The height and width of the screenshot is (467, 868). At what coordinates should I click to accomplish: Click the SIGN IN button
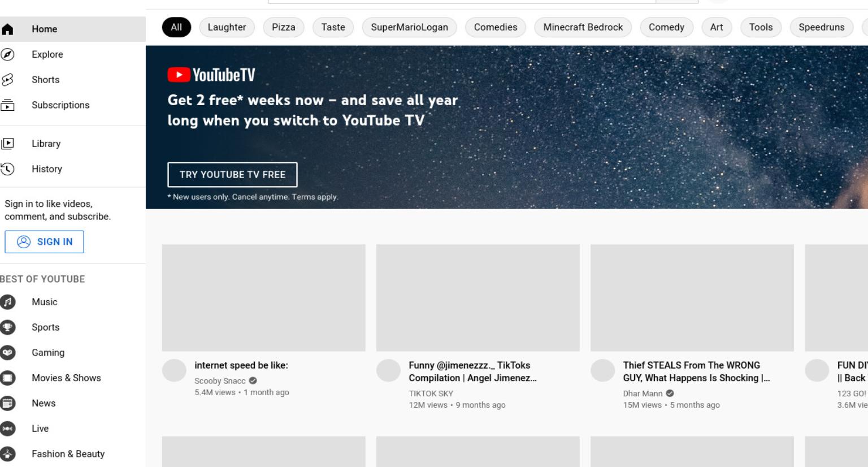click(x=44, y=241)
